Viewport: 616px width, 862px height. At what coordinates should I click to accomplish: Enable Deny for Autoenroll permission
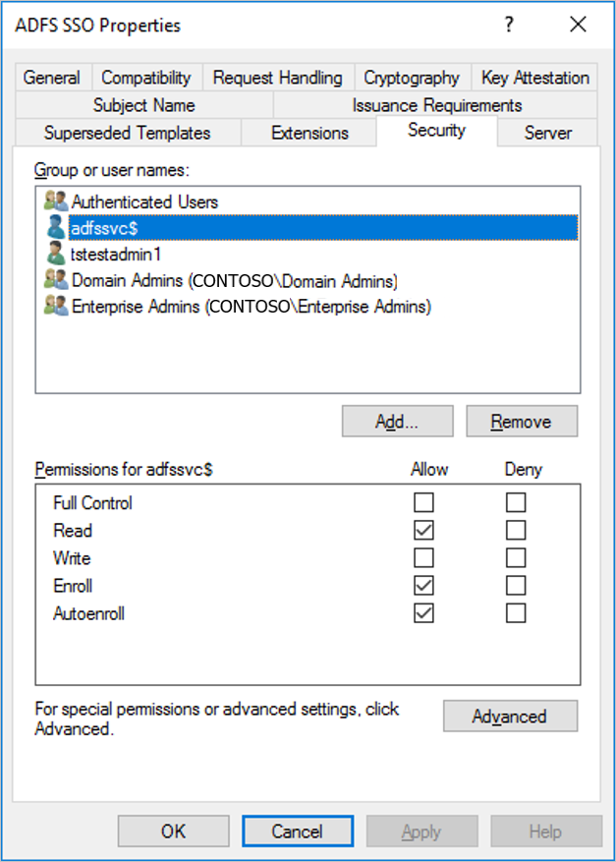(x=514, y=612)
